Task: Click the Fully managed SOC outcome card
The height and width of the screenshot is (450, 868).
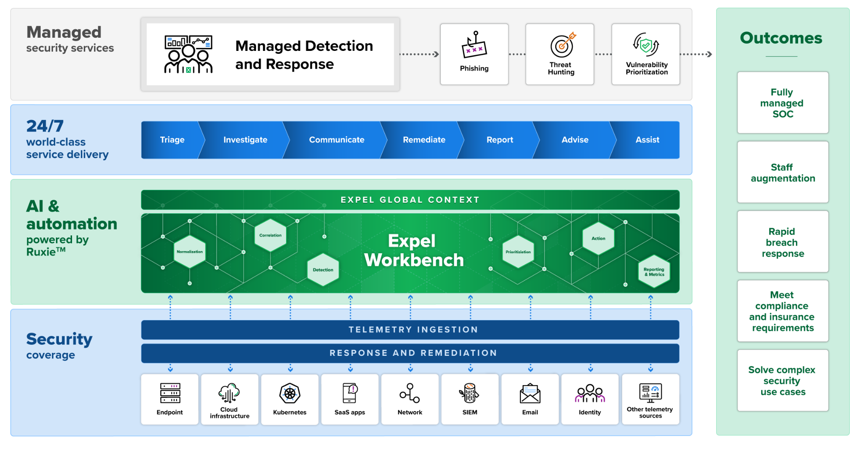Action: coord(782,103)
